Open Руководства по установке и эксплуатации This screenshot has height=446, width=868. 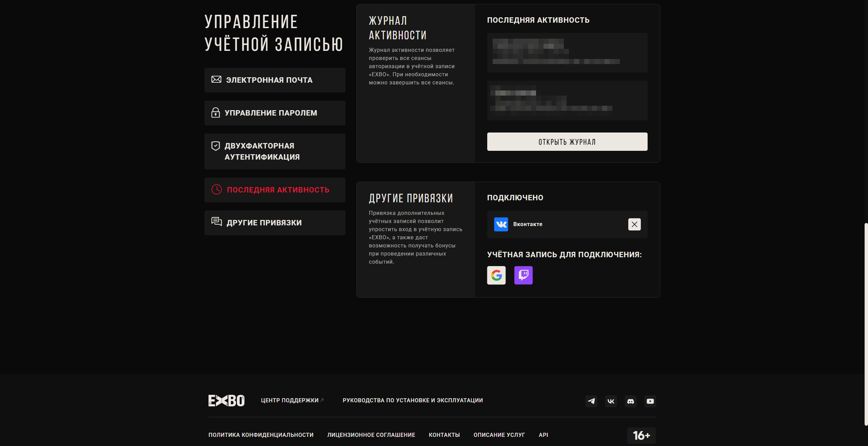tap(413, 401)
